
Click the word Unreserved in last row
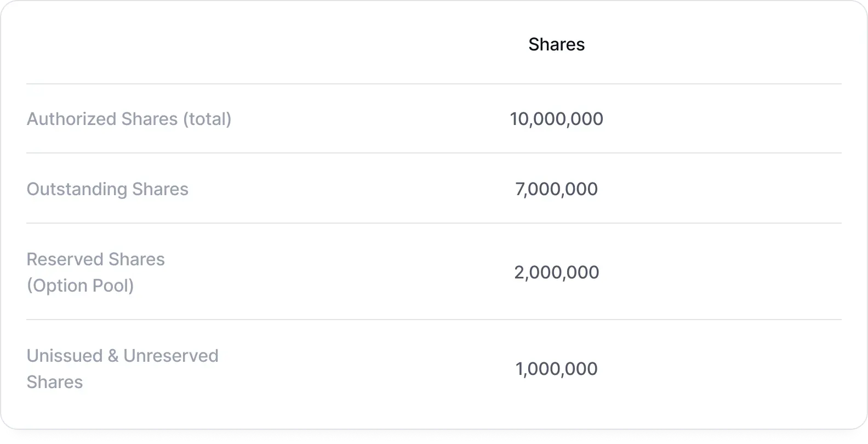pos(171,356)
